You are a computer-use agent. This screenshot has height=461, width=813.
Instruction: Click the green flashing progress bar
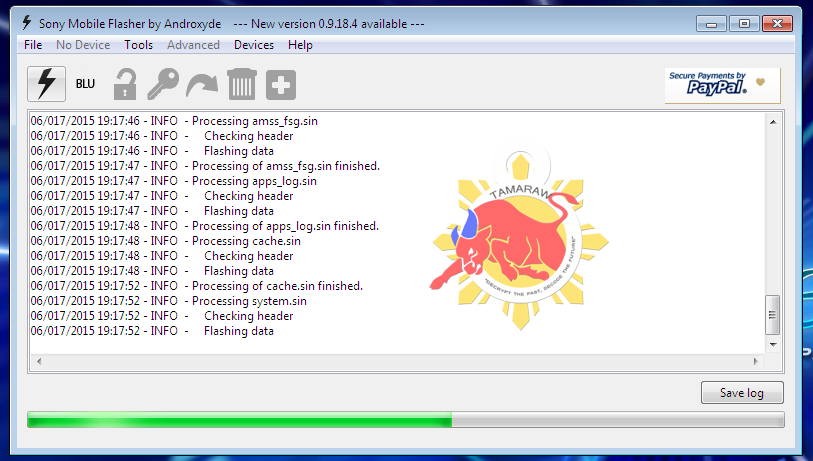pos(405,420)
